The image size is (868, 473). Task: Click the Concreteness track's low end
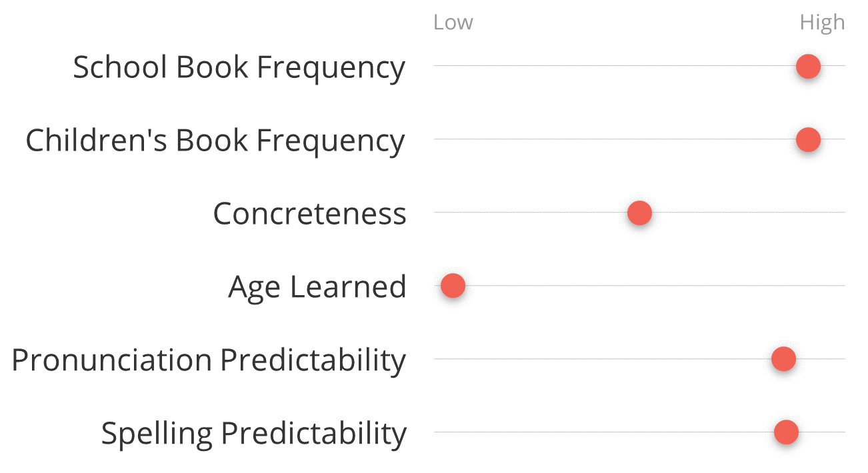point(437,213)
